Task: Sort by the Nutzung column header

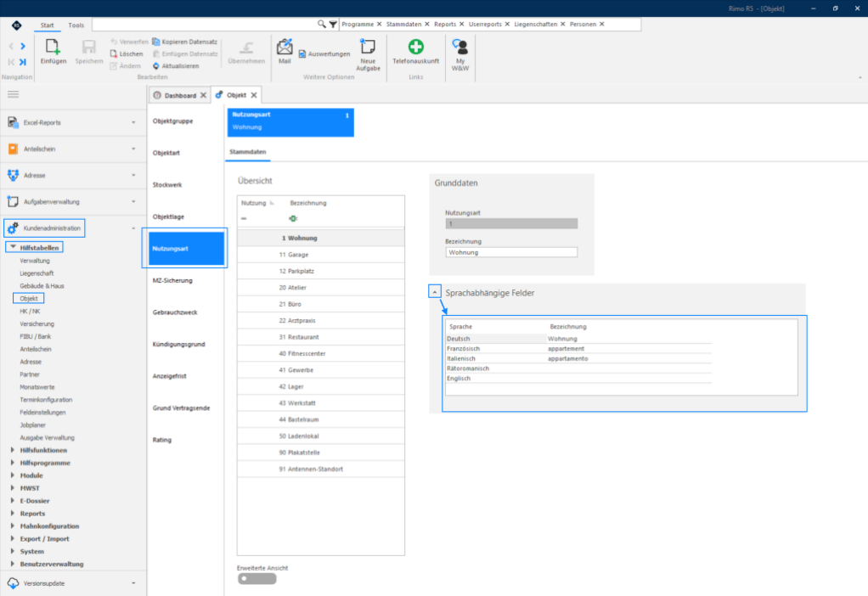Action: [254, 203]
